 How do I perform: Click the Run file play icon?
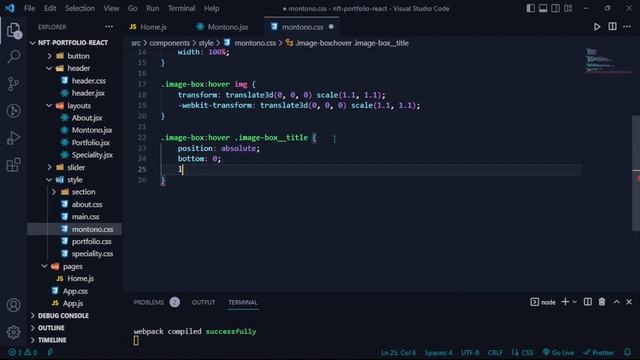click(x=597, y=27)
